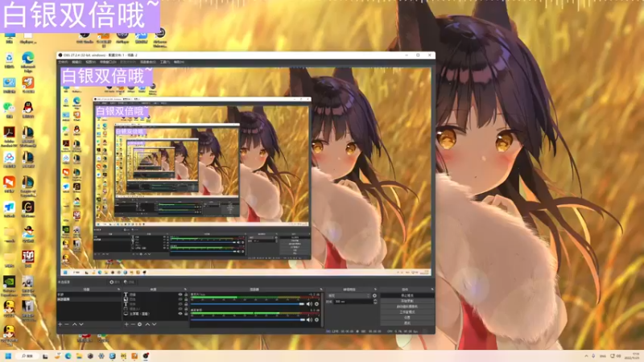The height and width of the screenshot is (362, 644).
Task: Open the Microsoft Edge desktop shortcut
Action: pyautogui.click(x=28, y=62)
